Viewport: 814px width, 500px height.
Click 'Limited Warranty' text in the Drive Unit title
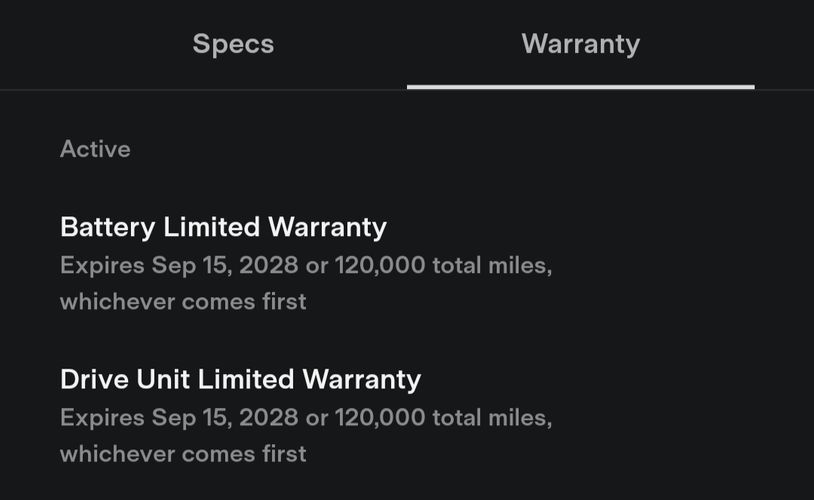pyautogui.click(x=309, y=379)
